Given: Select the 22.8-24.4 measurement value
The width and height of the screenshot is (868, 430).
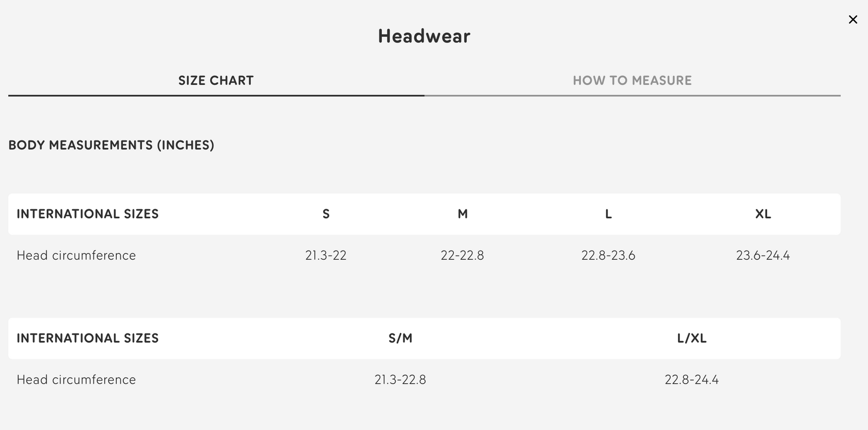Looking at the screenshot, I should pos(692,380).
